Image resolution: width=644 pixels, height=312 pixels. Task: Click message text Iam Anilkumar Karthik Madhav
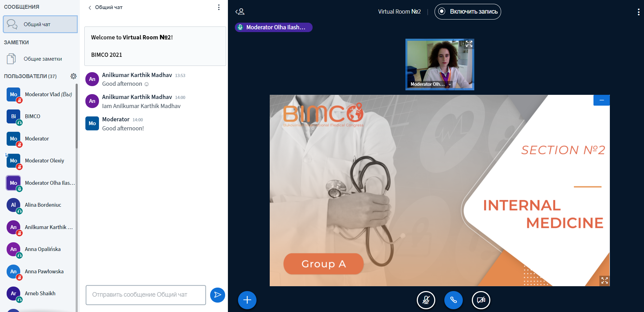click(x=141, y=106)
